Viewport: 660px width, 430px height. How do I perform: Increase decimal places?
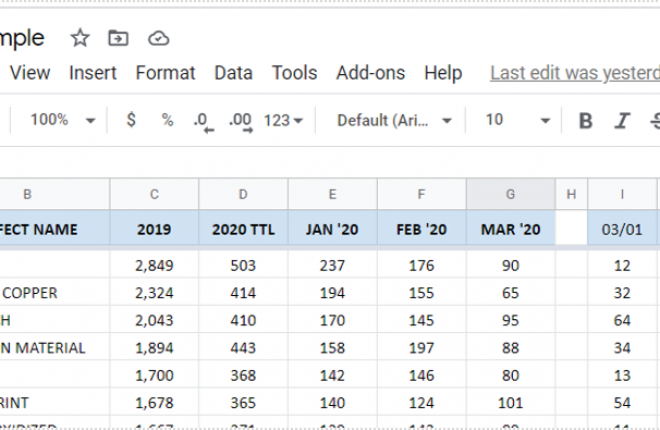tap(241, 122)
